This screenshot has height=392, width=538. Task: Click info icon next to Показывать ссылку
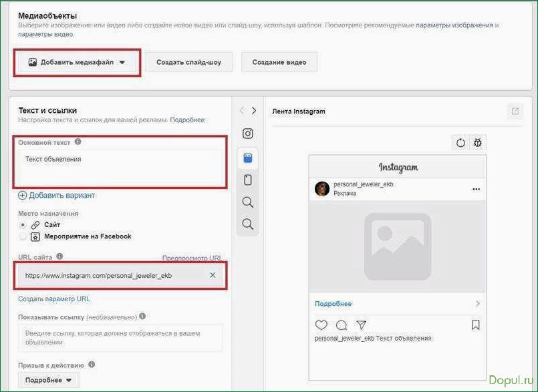(x=142, y=316)
